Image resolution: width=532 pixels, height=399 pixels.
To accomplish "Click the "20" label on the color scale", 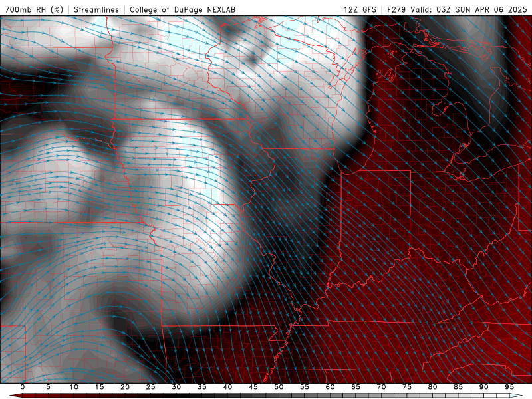I will [x=125, y=387].
